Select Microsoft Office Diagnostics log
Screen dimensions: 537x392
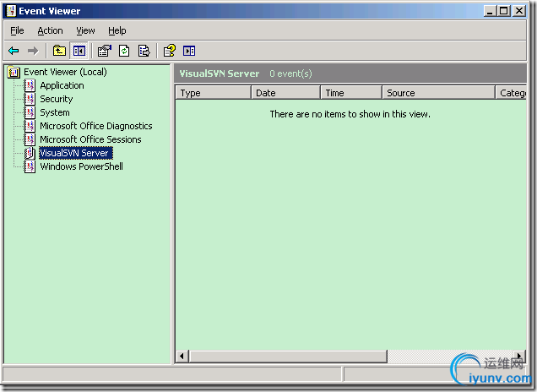click(x=96, y=126)
